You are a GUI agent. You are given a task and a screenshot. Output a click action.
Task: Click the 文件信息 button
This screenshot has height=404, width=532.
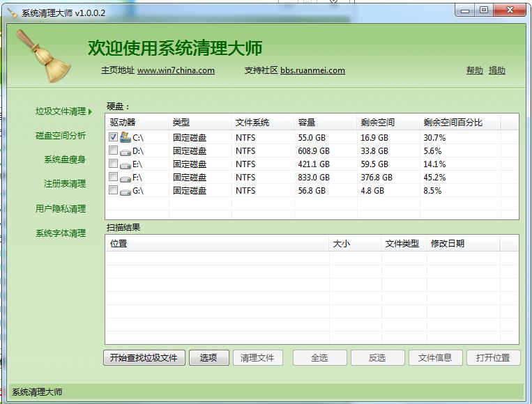[435, 357]
